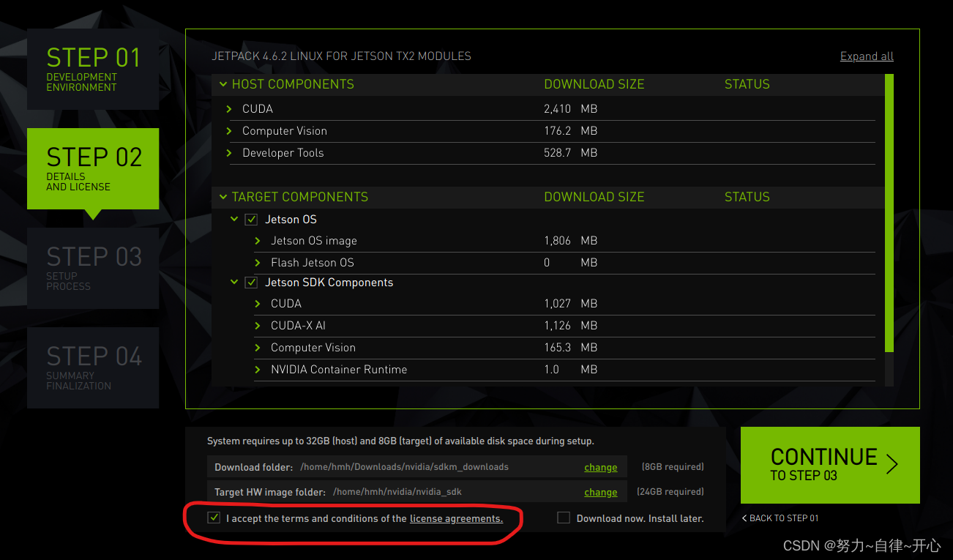Viewport: 953px width, 560px height.
Task: Expand the target CUDA row
Action: pos(258,304)
